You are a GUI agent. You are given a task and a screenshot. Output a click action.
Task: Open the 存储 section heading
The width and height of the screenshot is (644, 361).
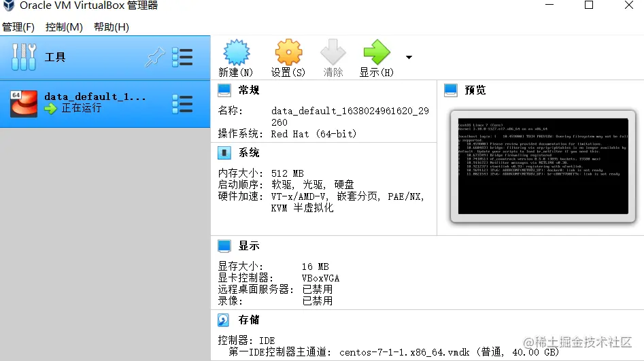pos(249,320)
